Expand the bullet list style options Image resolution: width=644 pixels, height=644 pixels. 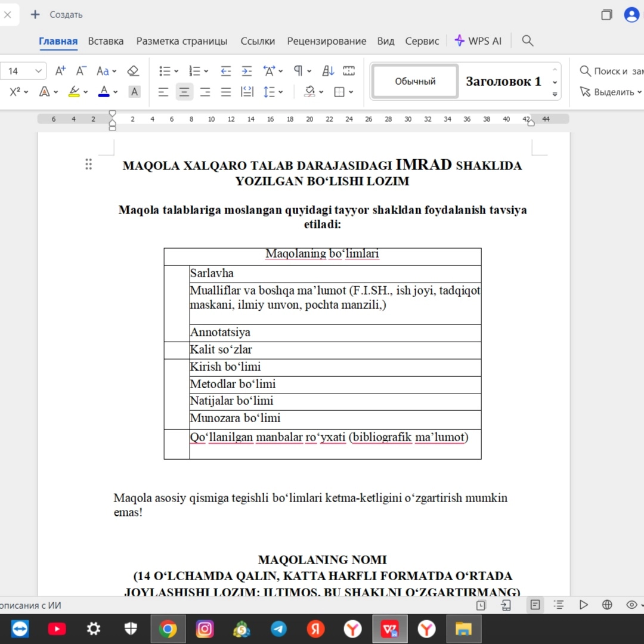(176, 72)
